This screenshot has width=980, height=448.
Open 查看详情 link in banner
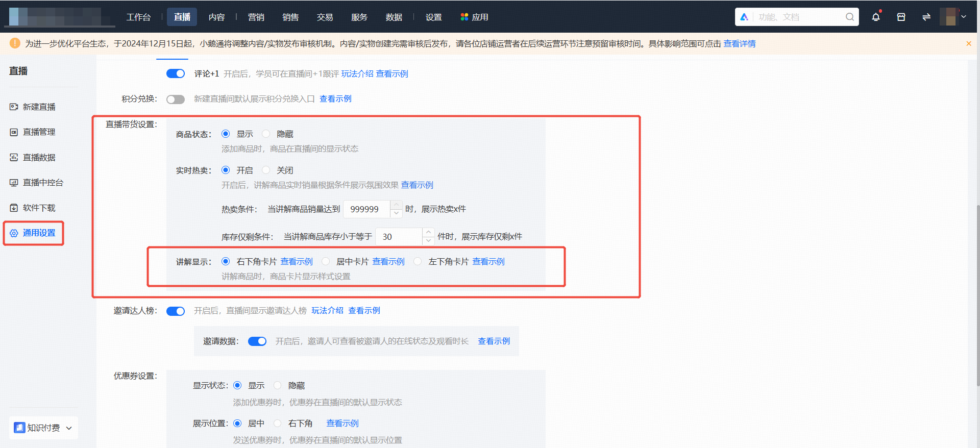tap(740, 44)
